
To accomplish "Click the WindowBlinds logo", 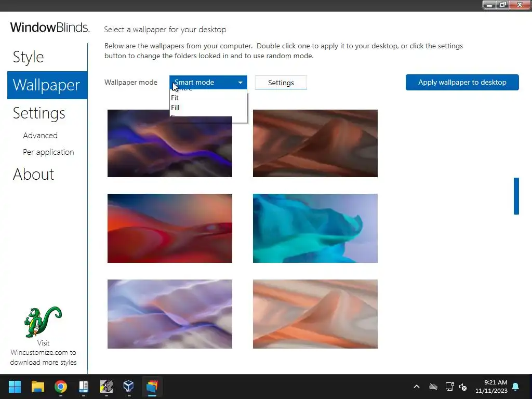I will [x=50, y=27].
